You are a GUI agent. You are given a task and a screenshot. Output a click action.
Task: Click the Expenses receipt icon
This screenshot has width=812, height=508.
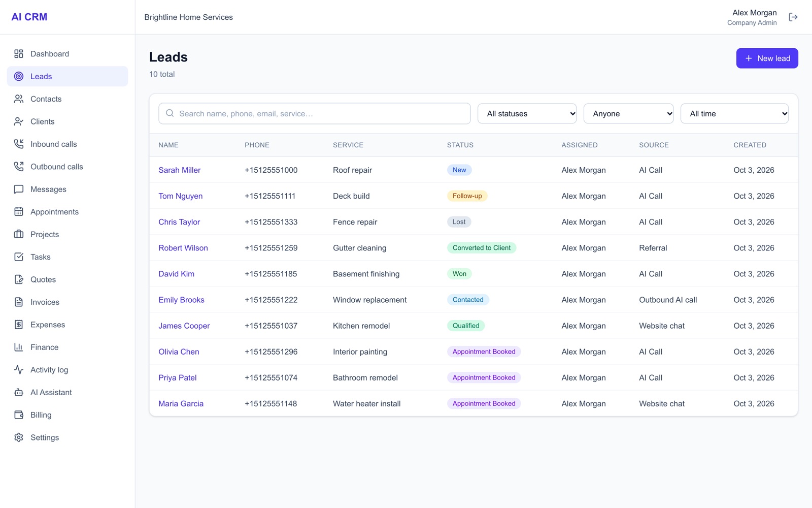pos(19,325)
